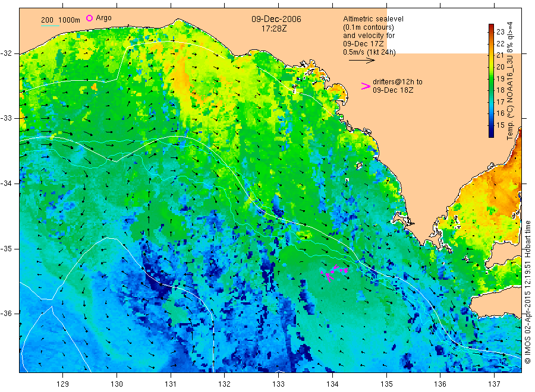Image resolution: width=535 pixels, height=392 pixels.
Task: Click the '(0.1m contours)' caption line
Action: [x=369, y=27]
